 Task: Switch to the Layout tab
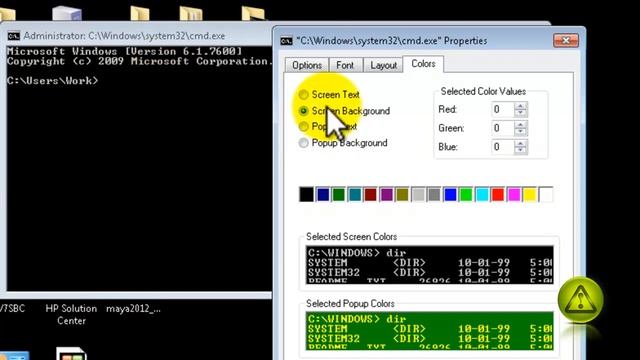(383, 65)
